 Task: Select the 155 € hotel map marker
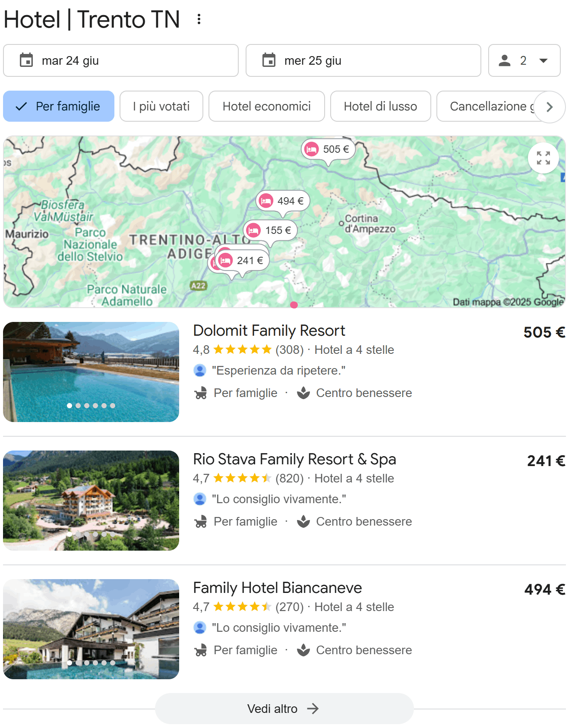click(271, 230)
